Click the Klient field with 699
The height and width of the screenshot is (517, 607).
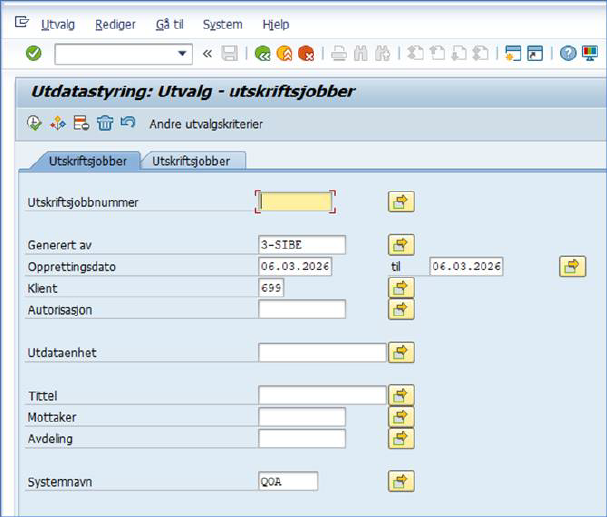tap(271, 288)
